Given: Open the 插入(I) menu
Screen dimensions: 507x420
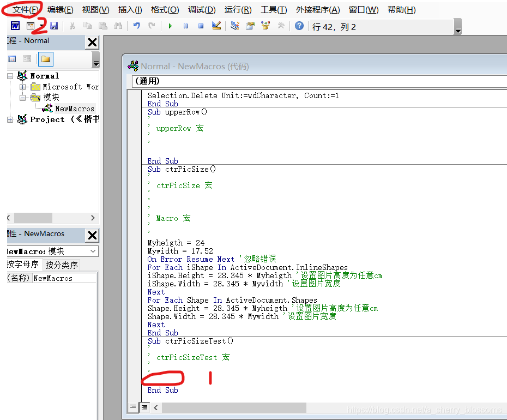Looking at the screenshot, I should (130, 10).
